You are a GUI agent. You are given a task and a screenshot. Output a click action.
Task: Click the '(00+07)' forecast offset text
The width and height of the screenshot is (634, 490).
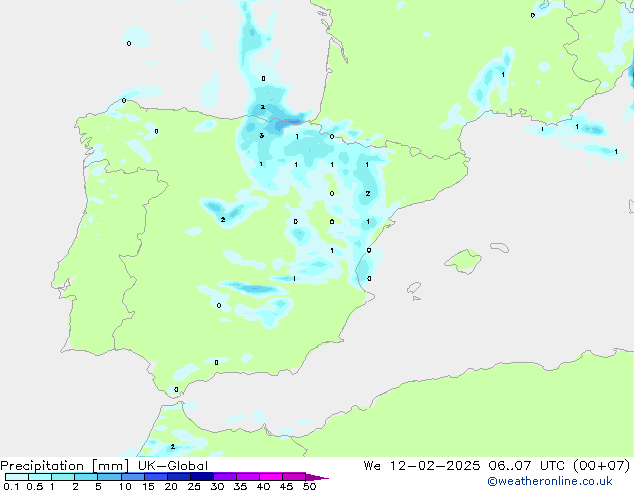click(x=601, y=466)
